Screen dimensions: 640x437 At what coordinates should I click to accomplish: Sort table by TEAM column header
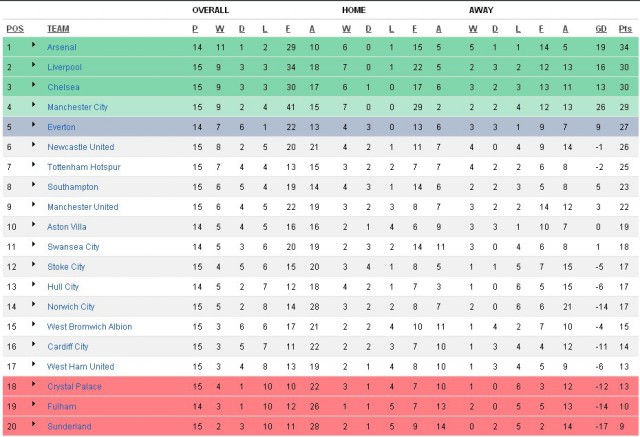(58, 28)
